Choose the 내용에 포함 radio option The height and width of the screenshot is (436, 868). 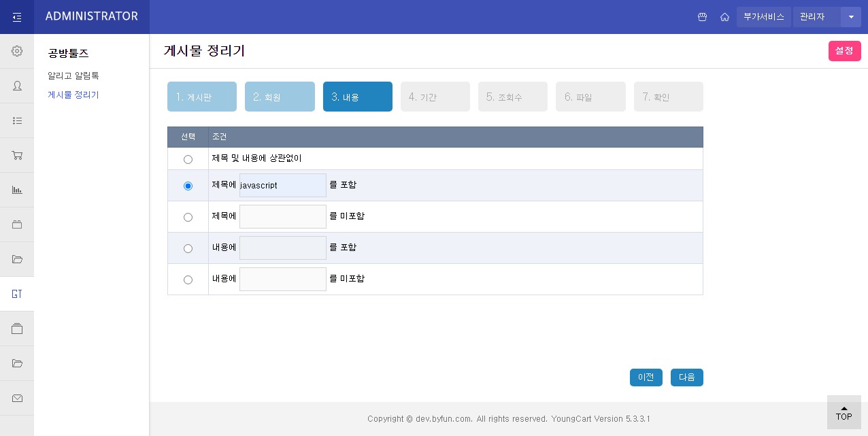[188, 248]
